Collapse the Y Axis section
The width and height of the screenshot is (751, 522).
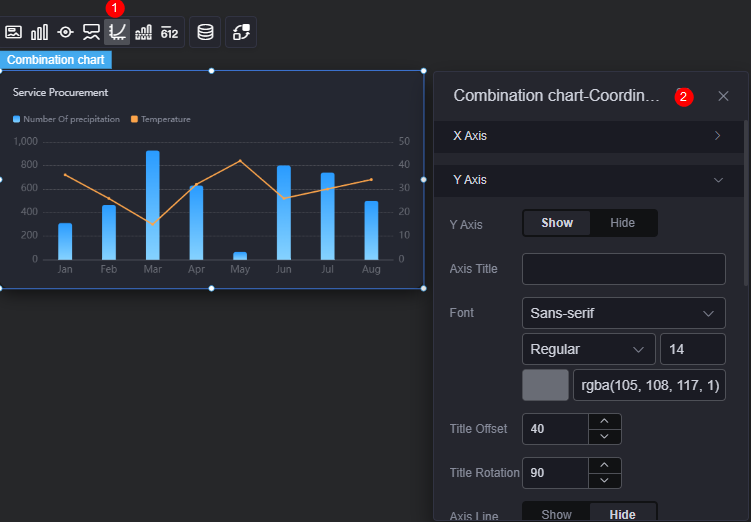(589, 180)
